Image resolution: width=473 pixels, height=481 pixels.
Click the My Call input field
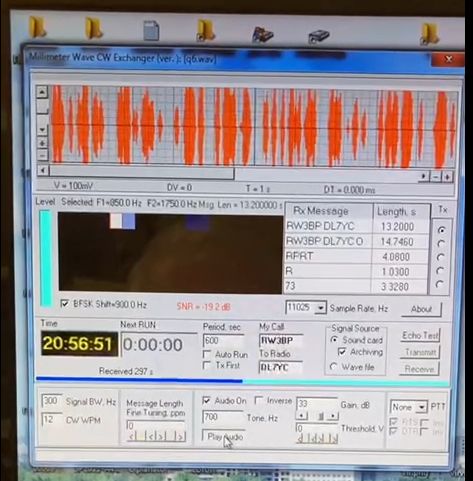(x=281, y=340)
